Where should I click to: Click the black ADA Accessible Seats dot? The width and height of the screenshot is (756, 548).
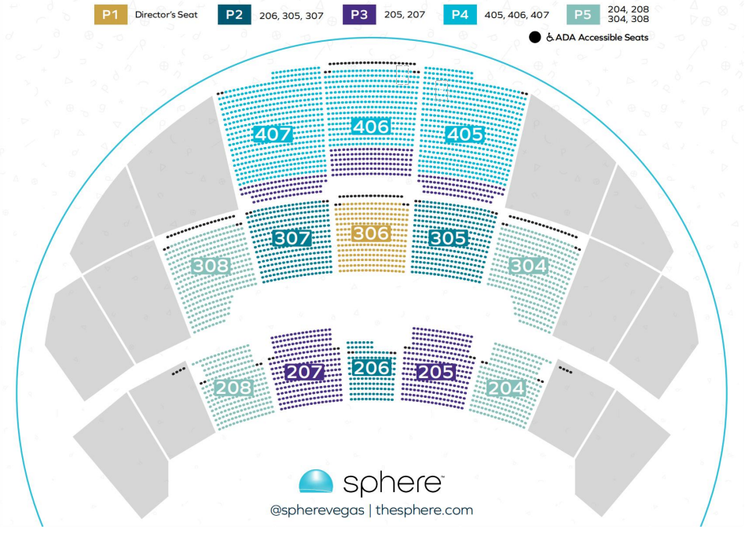pos(534,37)
